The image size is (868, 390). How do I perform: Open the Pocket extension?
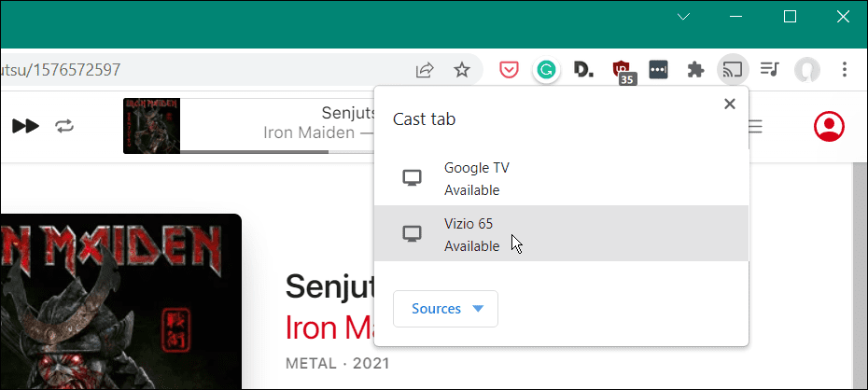[509, 70]
